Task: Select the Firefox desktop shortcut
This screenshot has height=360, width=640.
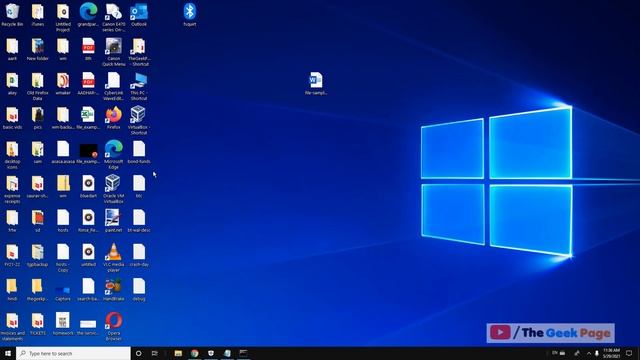Action: pyautogui.click(x=113, y=118)
